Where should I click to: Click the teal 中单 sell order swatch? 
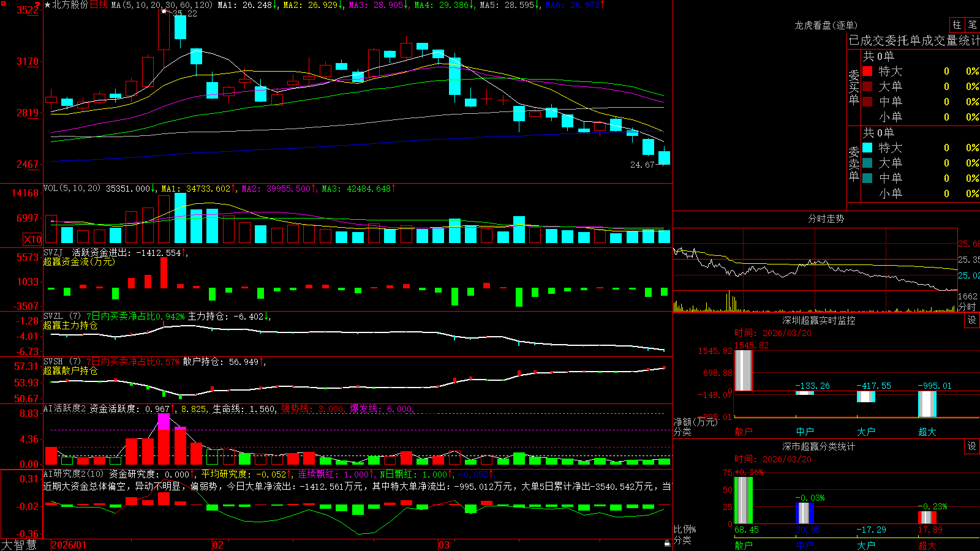tap(867, 178)
